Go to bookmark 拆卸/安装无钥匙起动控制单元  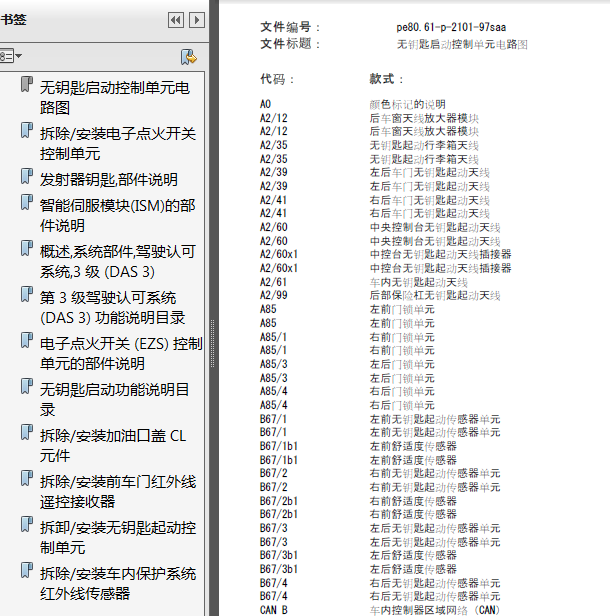click(x=118, y=537)
